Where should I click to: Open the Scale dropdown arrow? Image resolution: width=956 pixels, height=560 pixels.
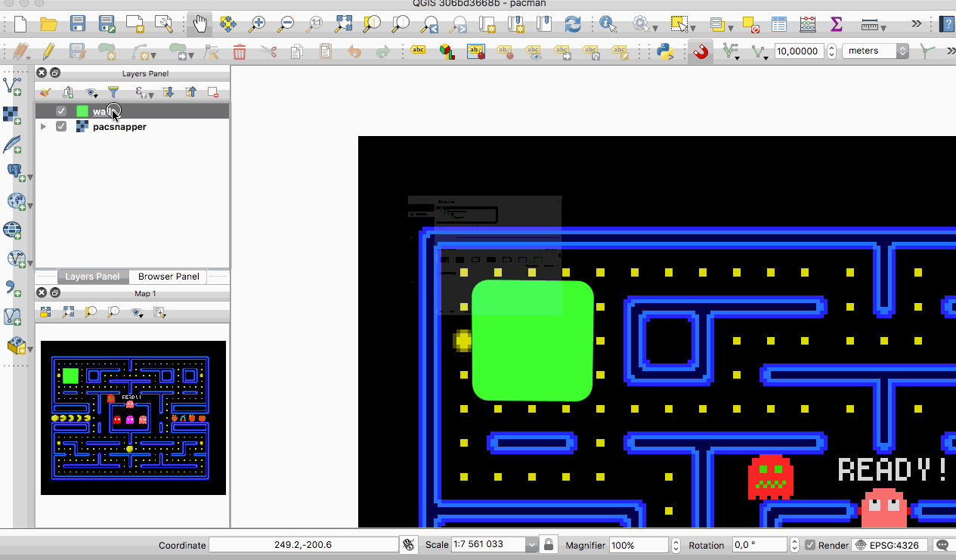532,545
